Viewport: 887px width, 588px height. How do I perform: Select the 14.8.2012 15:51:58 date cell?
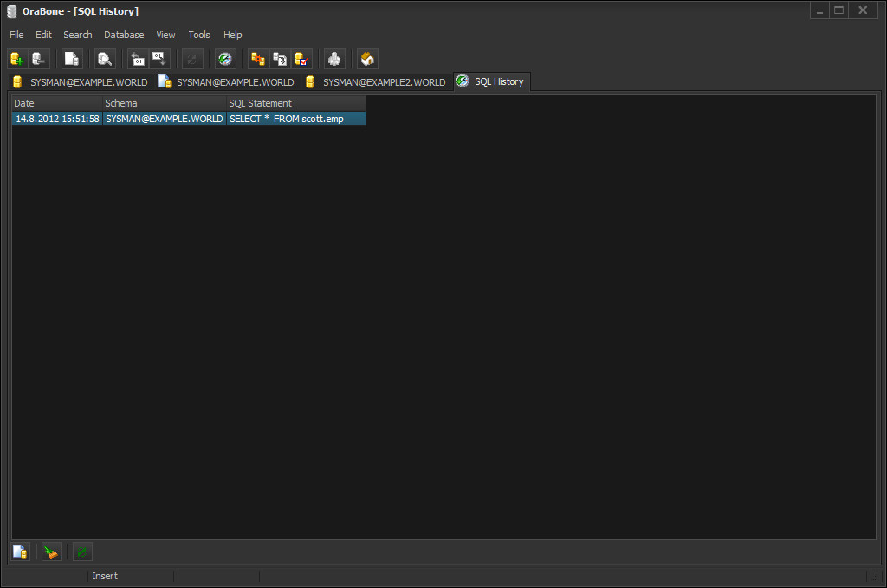[57, 119]
